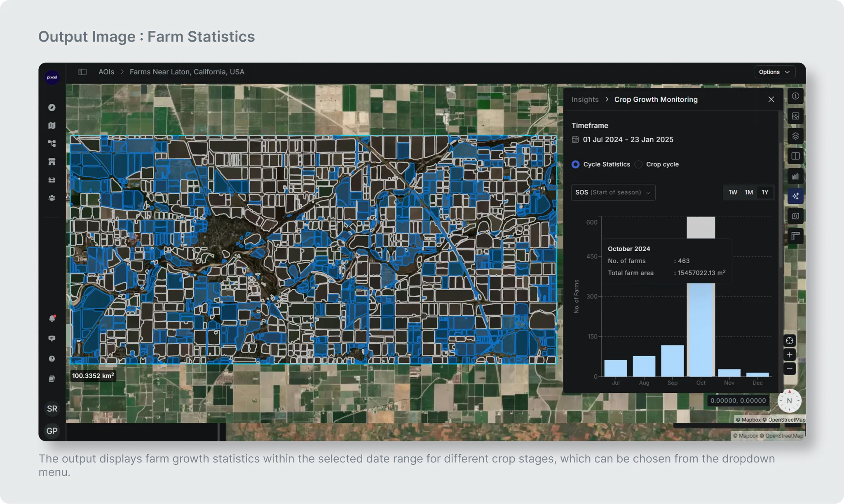Open the GP user avatar
844x504 pixels.
click(x=52, y=431)
